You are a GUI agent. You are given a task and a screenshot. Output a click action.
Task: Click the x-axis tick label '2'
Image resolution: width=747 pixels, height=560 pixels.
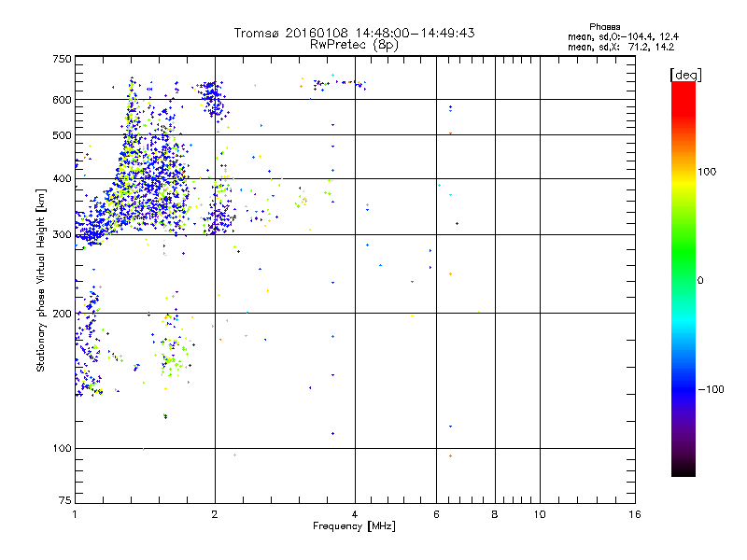point(215,514)
